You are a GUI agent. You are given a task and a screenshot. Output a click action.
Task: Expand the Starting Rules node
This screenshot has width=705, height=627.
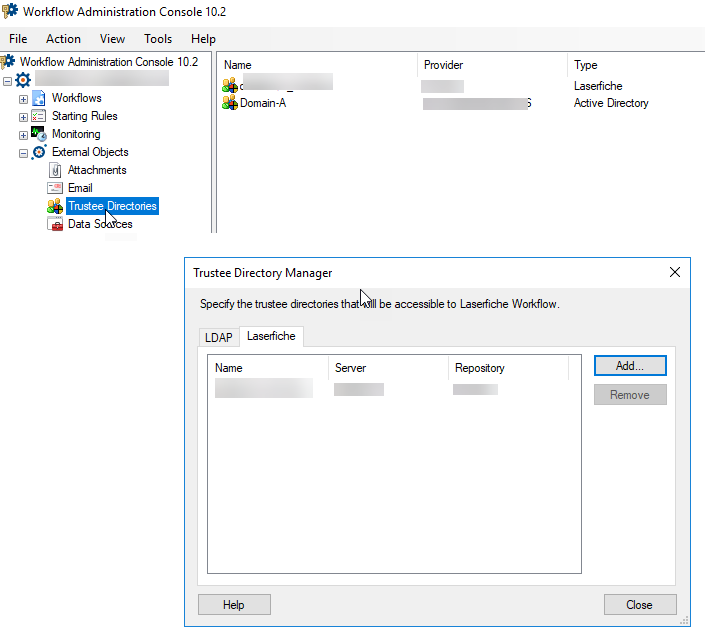(23, 117)
